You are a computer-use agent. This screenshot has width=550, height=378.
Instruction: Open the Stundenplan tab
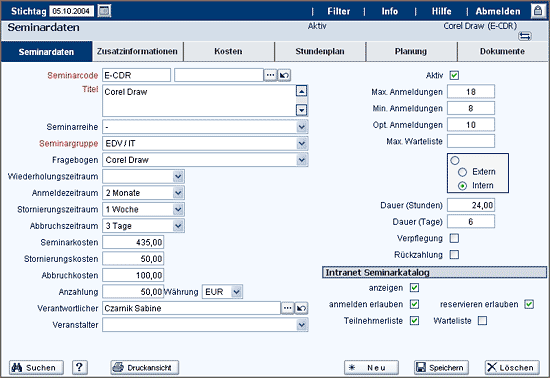pos(320,52)
